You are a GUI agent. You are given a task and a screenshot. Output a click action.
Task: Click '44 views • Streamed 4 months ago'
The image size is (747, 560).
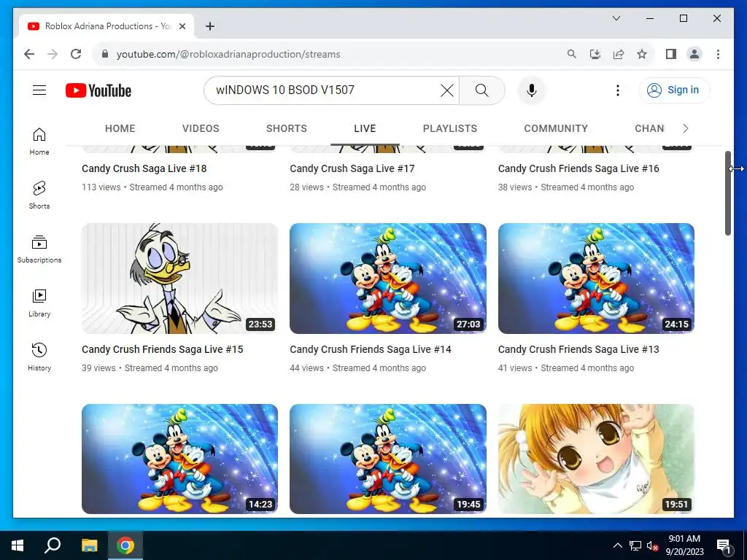(357, 368)
